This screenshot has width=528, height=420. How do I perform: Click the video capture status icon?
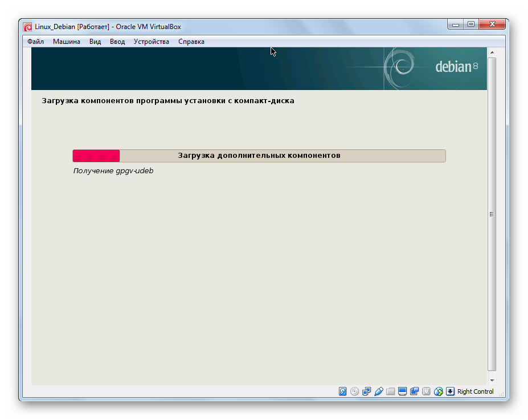point(414,392)
